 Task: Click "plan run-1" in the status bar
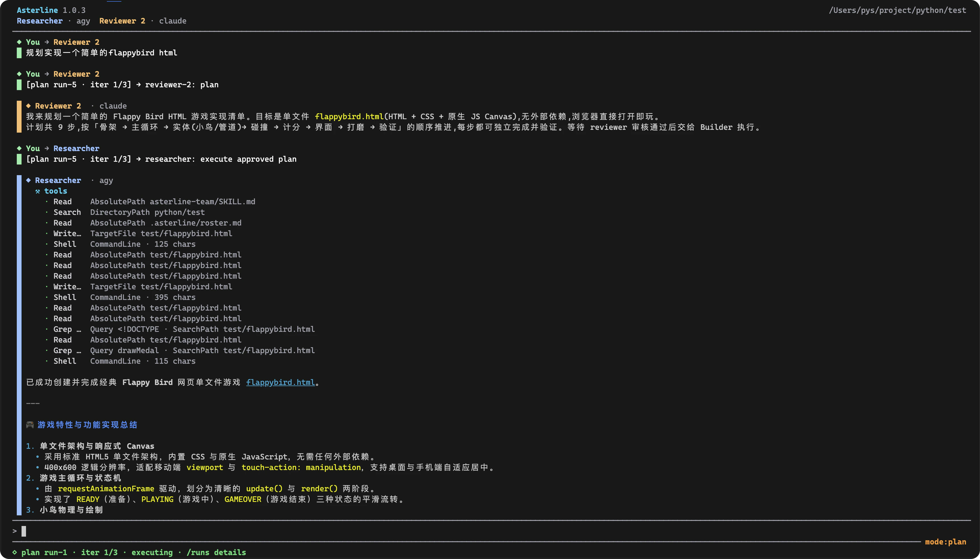coord(44,553)
